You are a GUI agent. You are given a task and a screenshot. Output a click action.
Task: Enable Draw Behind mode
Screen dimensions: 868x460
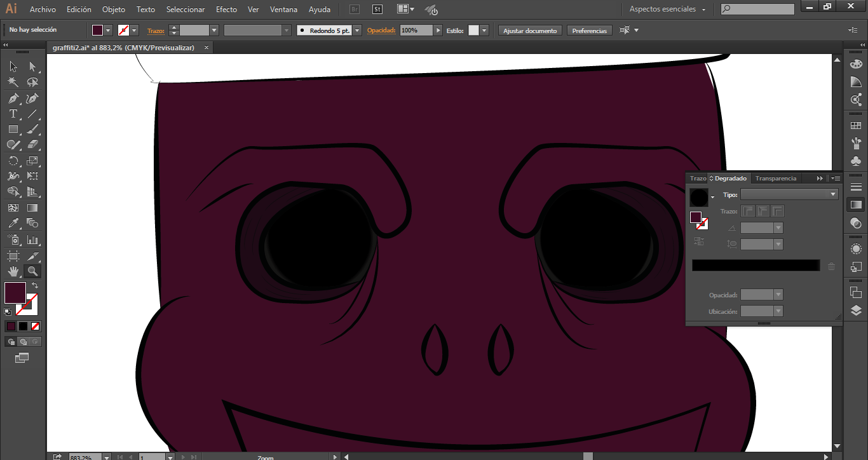click(23, 342)
